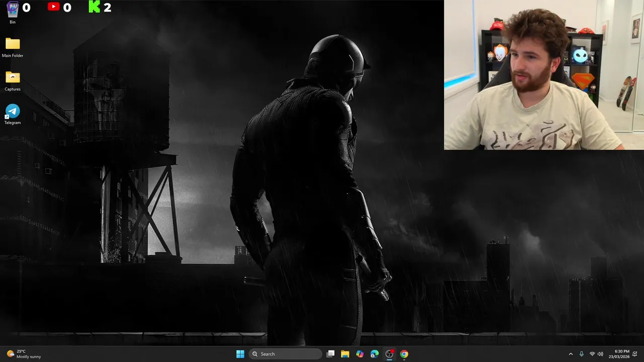Open the Main Folder desktop folder
This screenshot has width=644, height=362.
point(13,48)
